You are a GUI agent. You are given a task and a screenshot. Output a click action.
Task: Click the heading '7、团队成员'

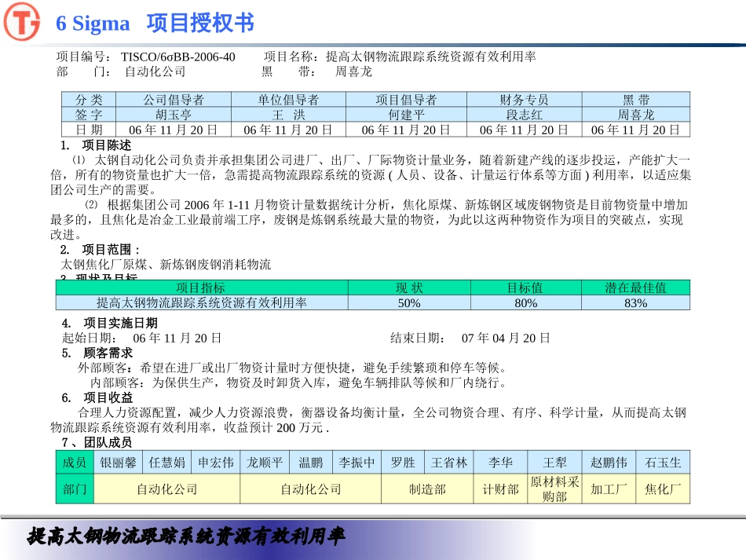click(97, 442)
